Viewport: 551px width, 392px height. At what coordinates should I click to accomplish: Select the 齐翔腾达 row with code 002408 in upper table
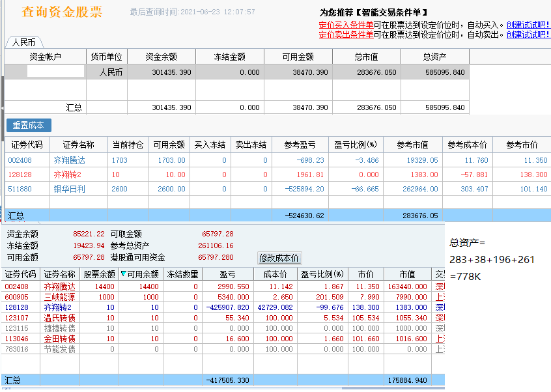click(x=69, y=160)
